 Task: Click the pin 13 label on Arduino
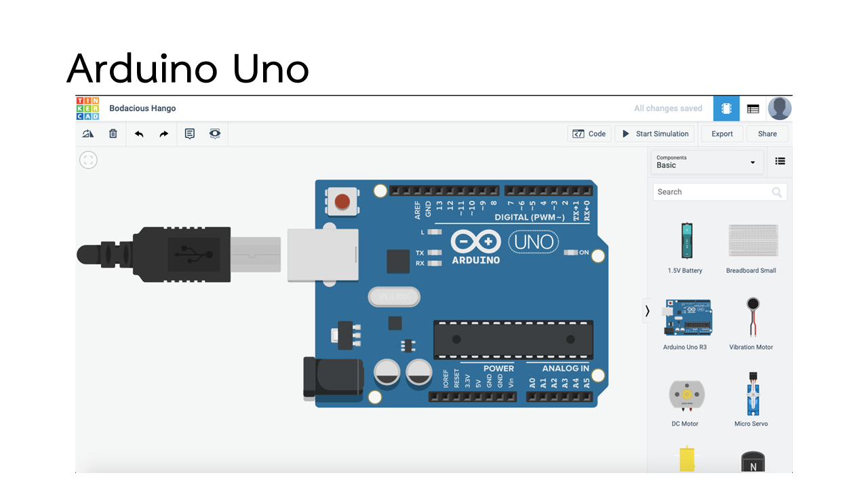(x=439, y=205)
